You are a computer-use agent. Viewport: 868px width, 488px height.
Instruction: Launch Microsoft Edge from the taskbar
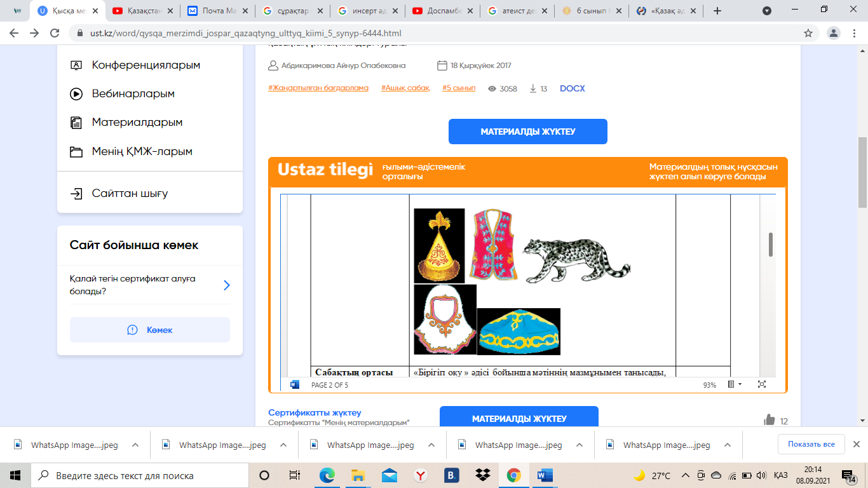click(x=327, y=475)
